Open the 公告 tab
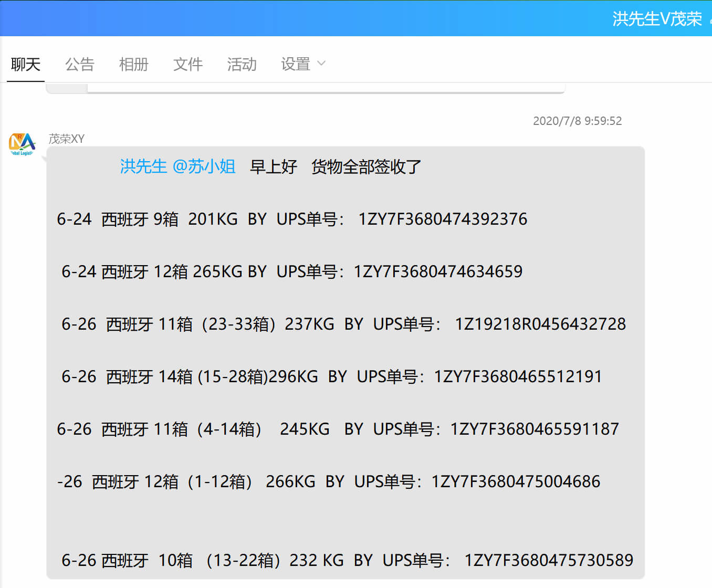This screenshot has width=712, height=588. [x=80, y=64]
